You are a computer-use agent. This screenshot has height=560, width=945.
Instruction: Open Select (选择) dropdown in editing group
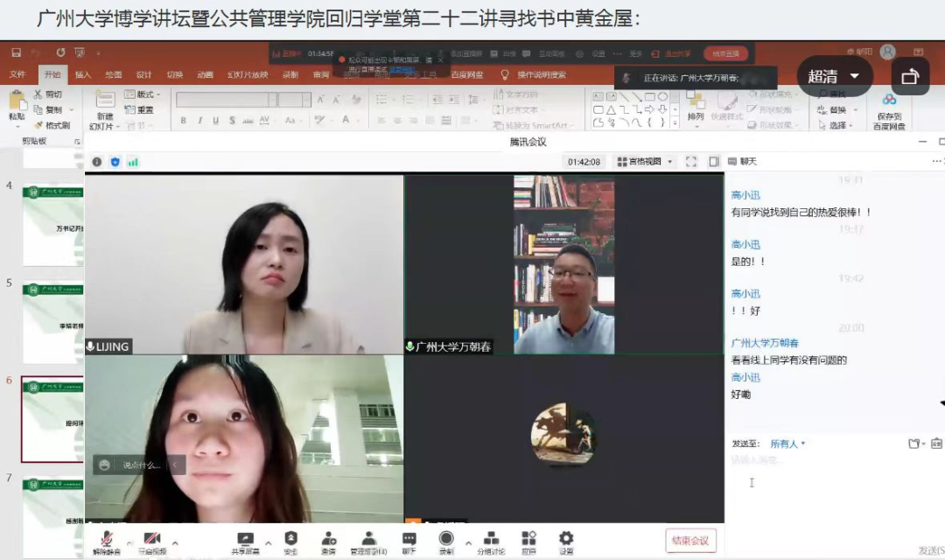pos(836,125)
